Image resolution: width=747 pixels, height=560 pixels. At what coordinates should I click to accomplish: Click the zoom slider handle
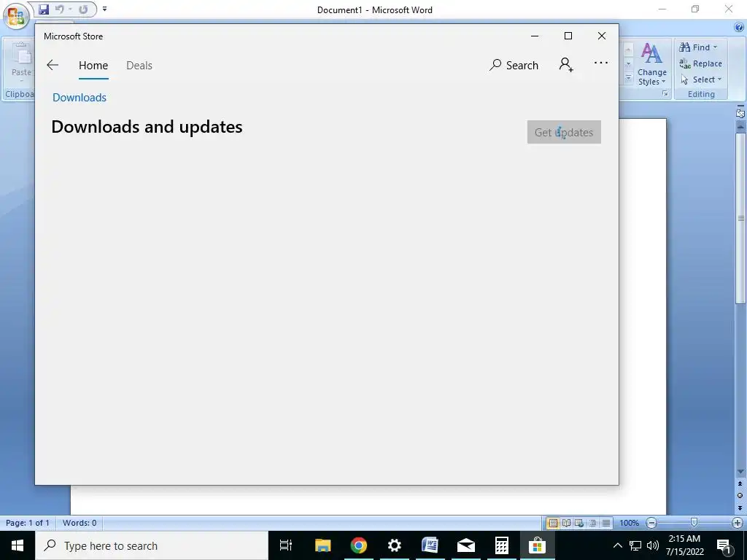click(x=694, y=523)
